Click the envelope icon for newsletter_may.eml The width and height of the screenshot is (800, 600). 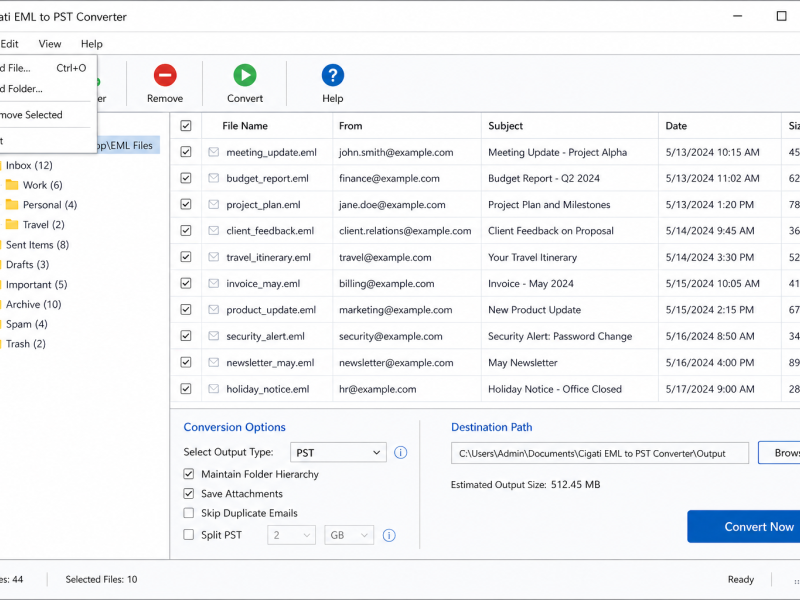coord(214,362)
